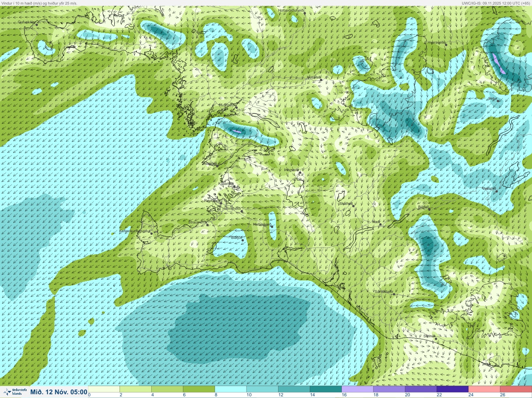Select the Bláfjöll station marker
532x398 pixels.
pyautogui.click(x=243, y=240)
